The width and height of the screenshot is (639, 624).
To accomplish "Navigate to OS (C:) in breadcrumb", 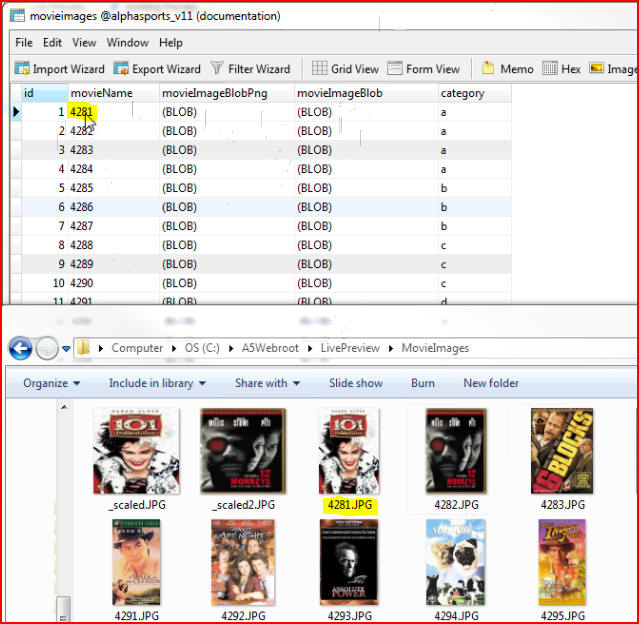I will click(202, 348).
